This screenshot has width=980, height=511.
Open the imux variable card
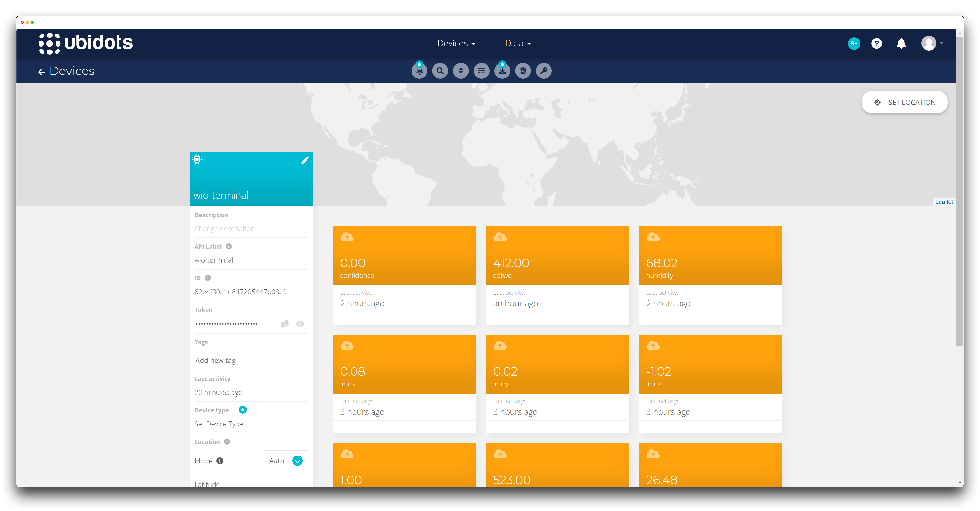click(x=404, y=384)
